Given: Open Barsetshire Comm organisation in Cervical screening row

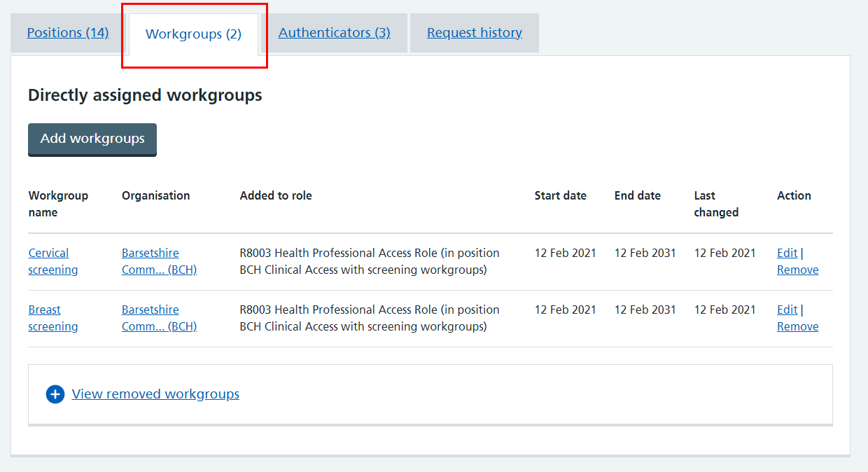Looking at the screenshot, I should coord(159,261).
